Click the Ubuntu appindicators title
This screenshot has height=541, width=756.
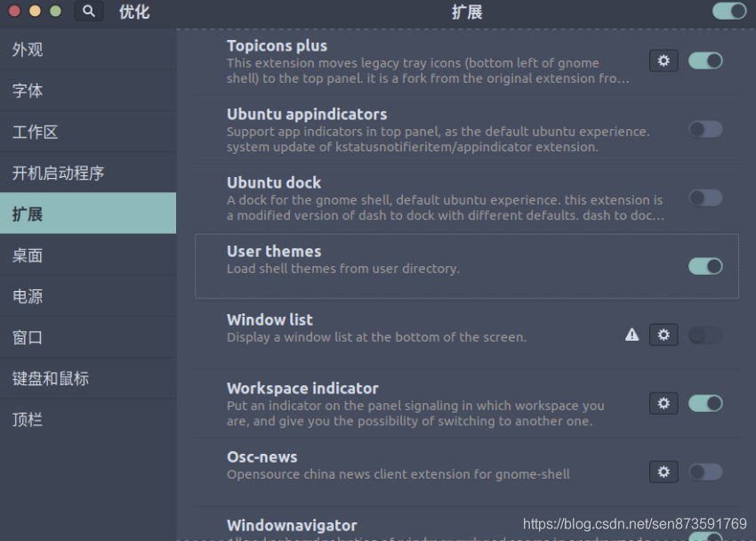307,114
